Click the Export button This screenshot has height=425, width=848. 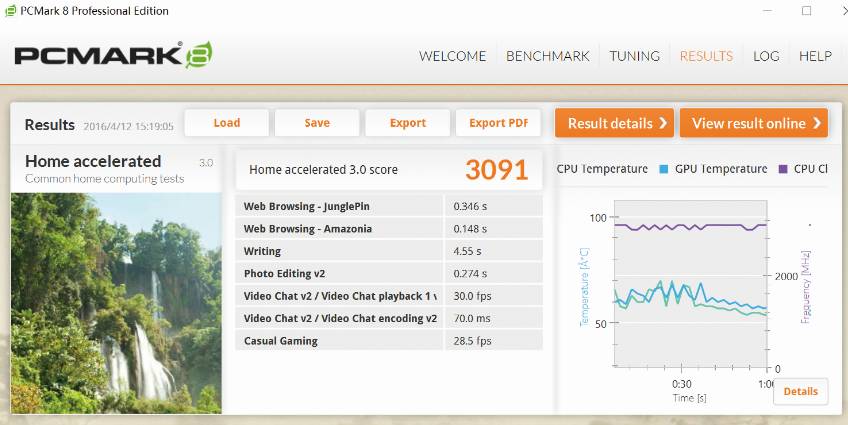click(x=408, y=123)
